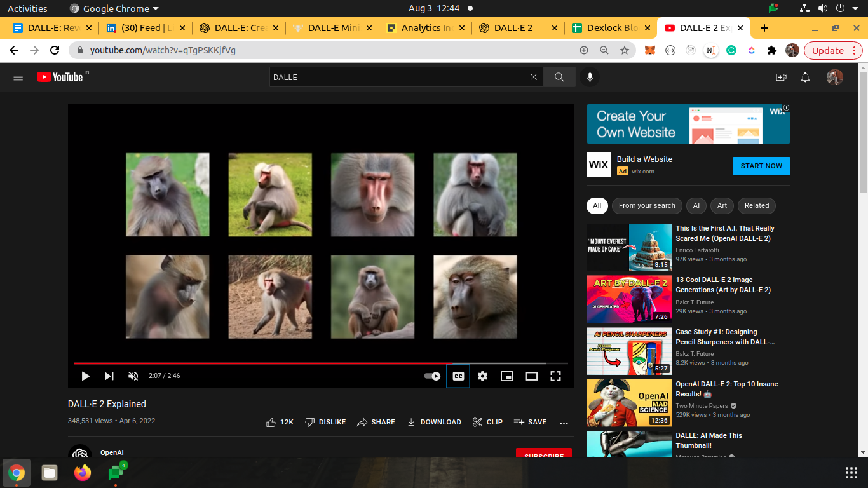The height and width of the screenshot is (488, 868).
Task: Create a clip of the video
Action: (x=487, y=422)
